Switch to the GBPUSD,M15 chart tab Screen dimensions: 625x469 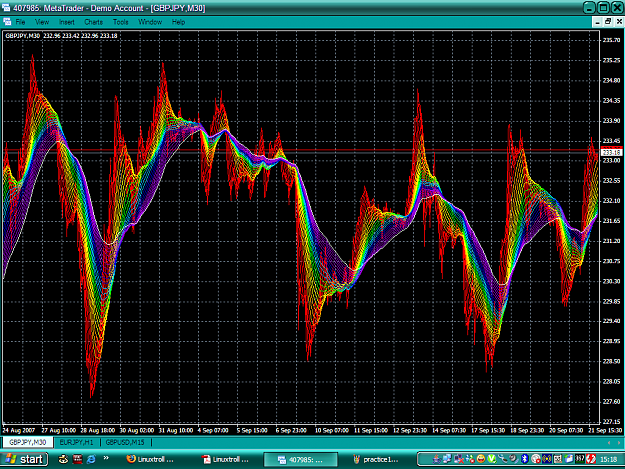[125, 442]
